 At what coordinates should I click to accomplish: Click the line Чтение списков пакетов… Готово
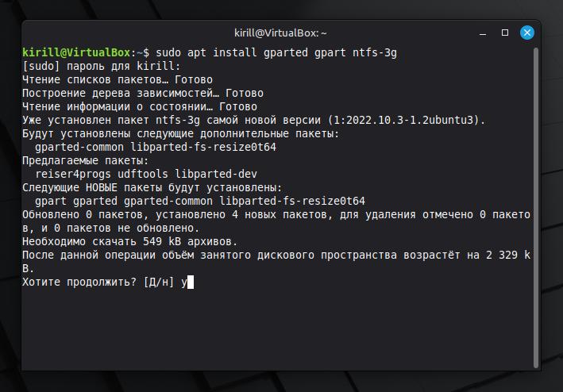point(118,79)
